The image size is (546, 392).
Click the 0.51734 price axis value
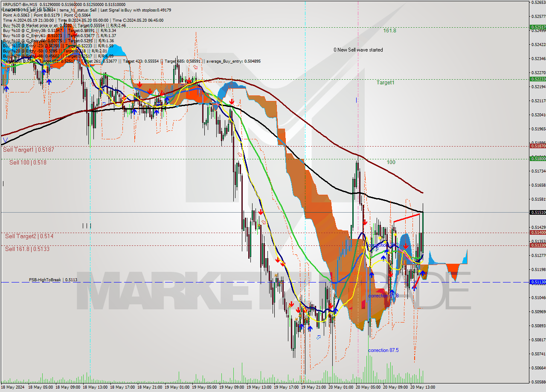[x=538, y=171]
